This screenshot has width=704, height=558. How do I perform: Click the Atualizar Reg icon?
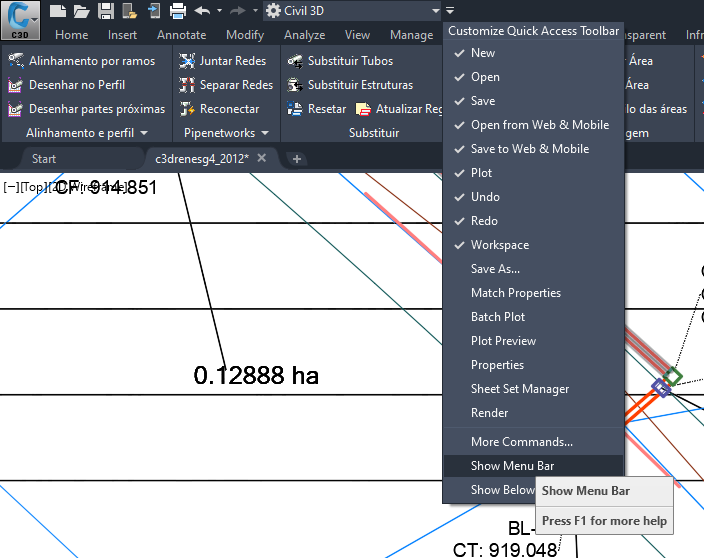pos(363,109)
